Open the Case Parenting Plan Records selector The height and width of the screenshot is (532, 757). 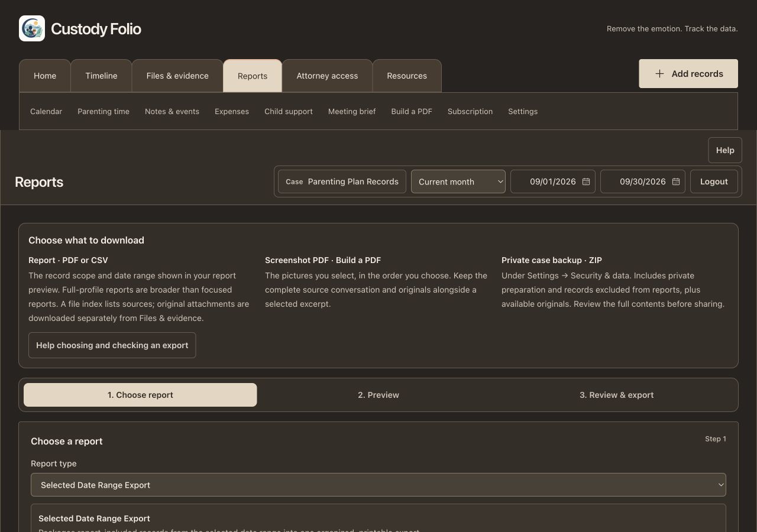pos(342,181)
